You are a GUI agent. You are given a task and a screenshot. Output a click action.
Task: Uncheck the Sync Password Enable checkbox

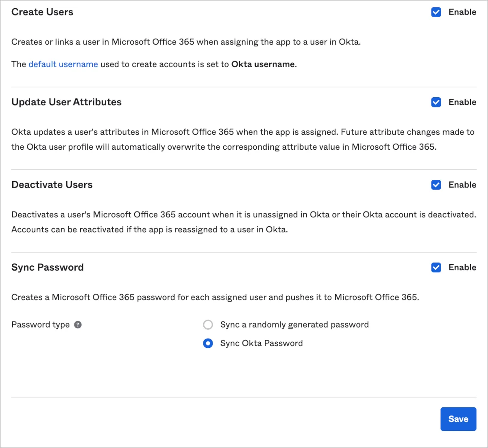pos(436,267)
